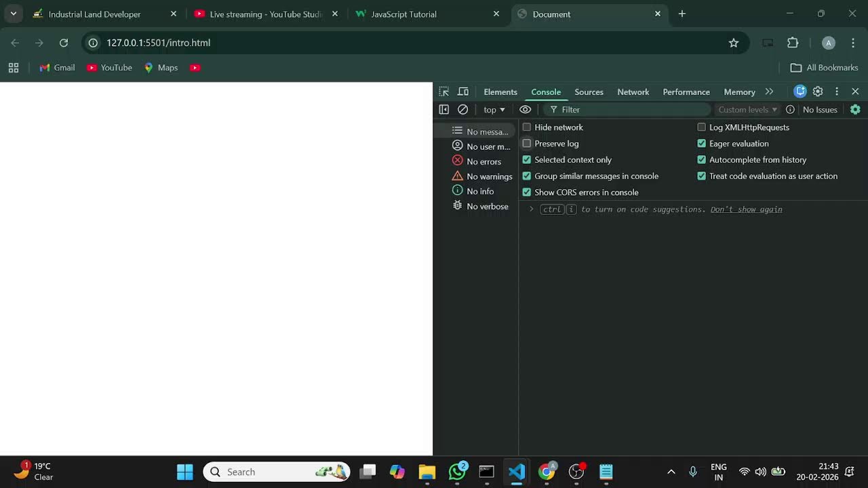Click Don't show again link

coord(746,209)
